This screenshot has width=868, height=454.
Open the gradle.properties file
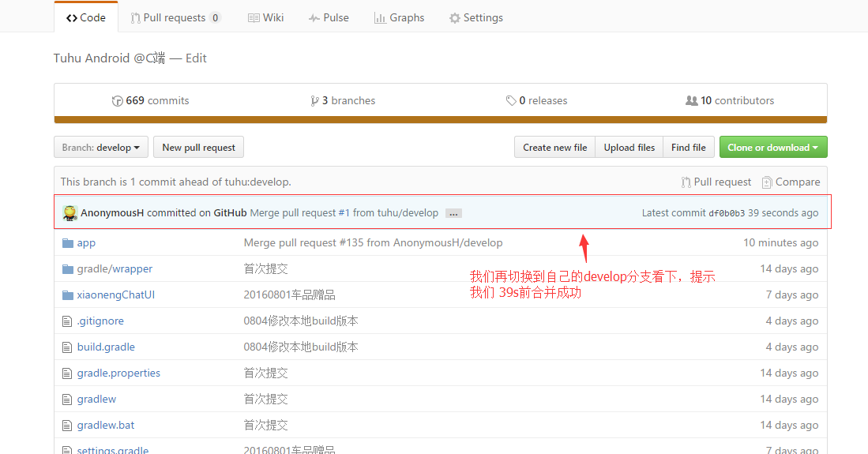[118, 373]
